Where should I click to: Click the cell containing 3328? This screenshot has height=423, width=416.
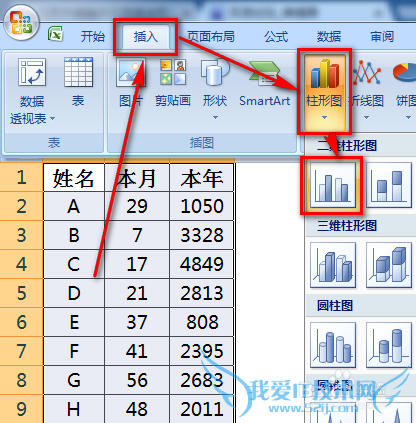click(x=202, y=235)
